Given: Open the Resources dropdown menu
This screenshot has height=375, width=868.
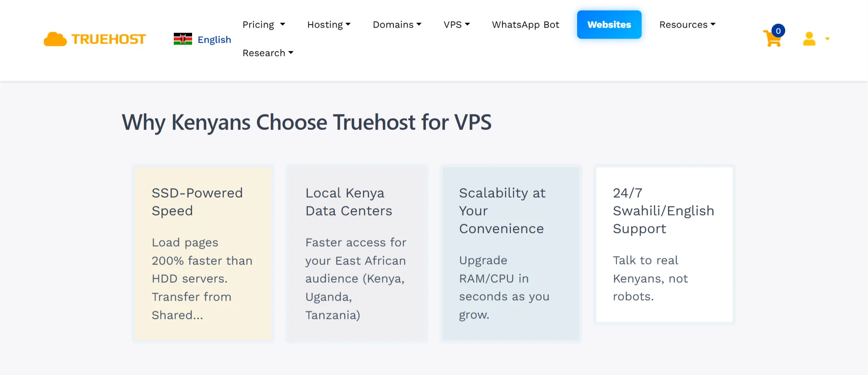Looking at the screenshot, I should (x=687, y=25).
